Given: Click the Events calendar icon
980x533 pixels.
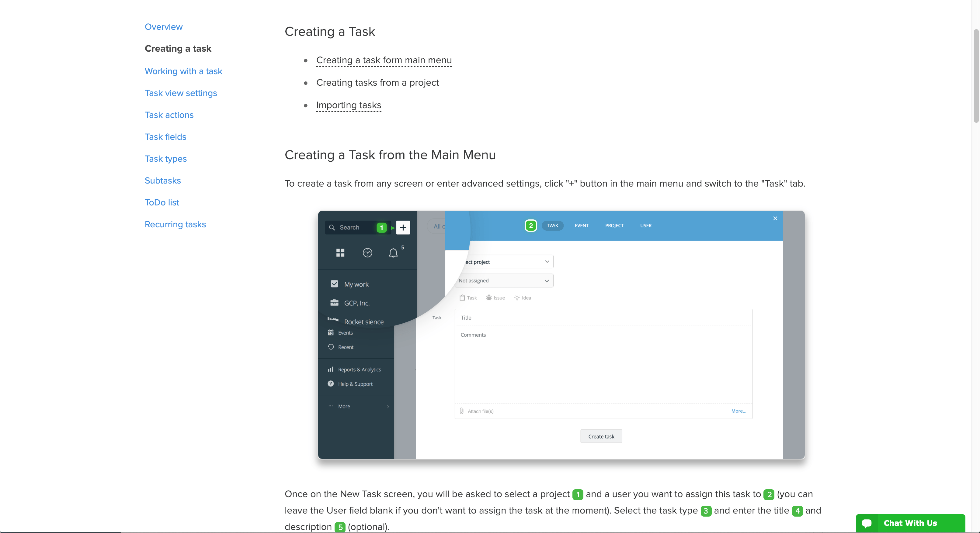Looking at the screenshot, I should [x=331, y=333].
